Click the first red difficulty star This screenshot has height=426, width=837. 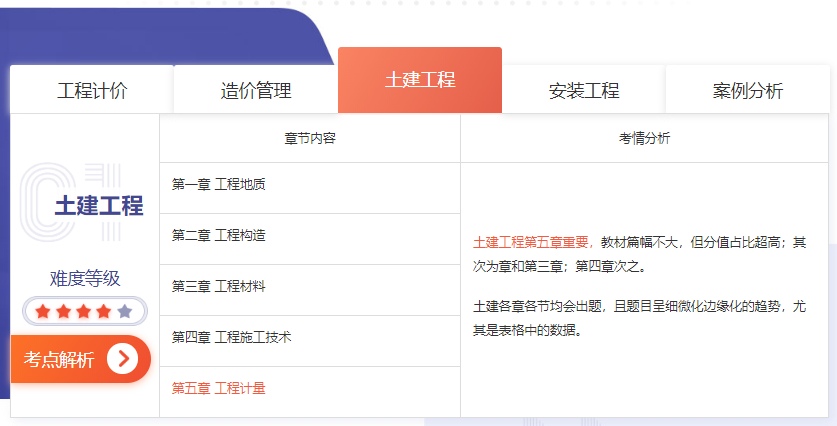(43, 311)
